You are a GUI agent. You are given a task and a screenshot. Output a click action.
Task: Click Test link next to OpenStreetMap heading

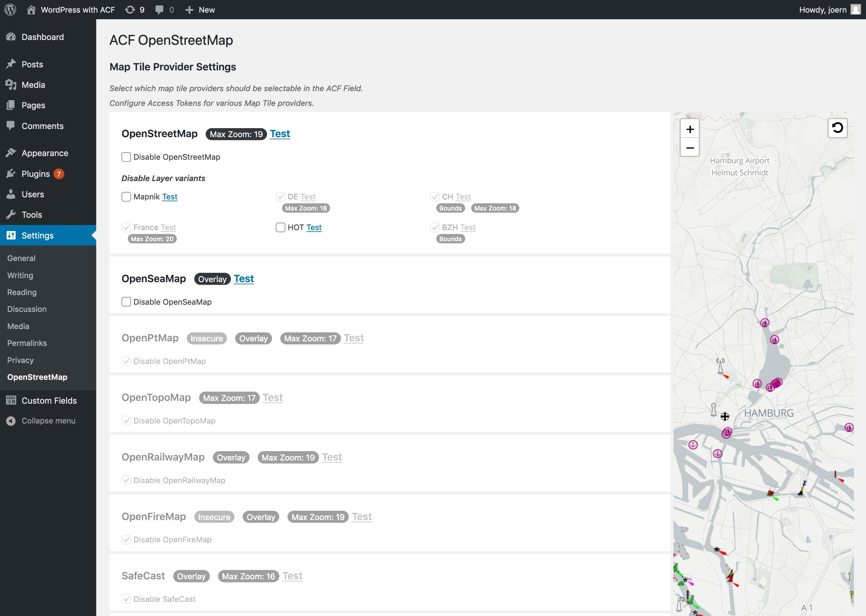280,134
